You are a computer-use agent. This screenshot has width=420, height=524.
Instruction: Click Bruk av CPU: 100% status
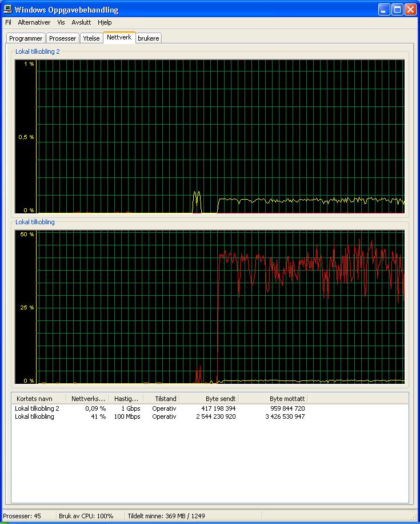click(x=86, y=516)
